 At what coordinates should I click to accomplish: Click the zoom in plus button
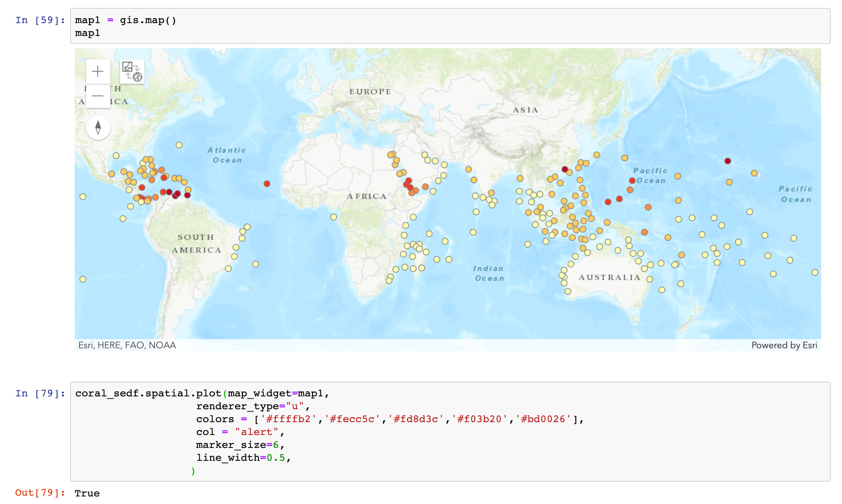[98, 71]
